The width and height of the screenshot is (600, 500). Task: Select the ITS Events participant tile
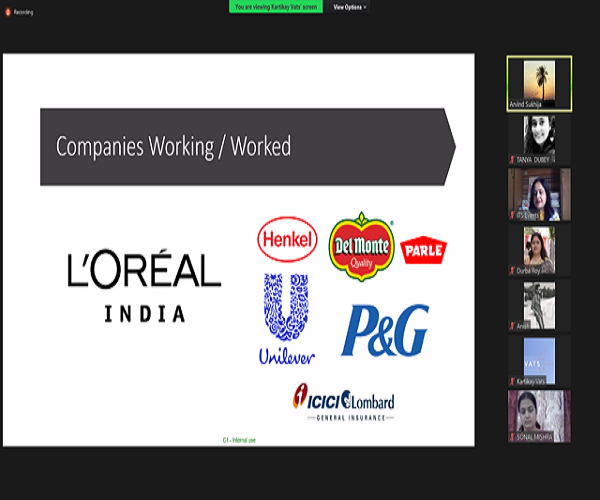tap(540, 194)
